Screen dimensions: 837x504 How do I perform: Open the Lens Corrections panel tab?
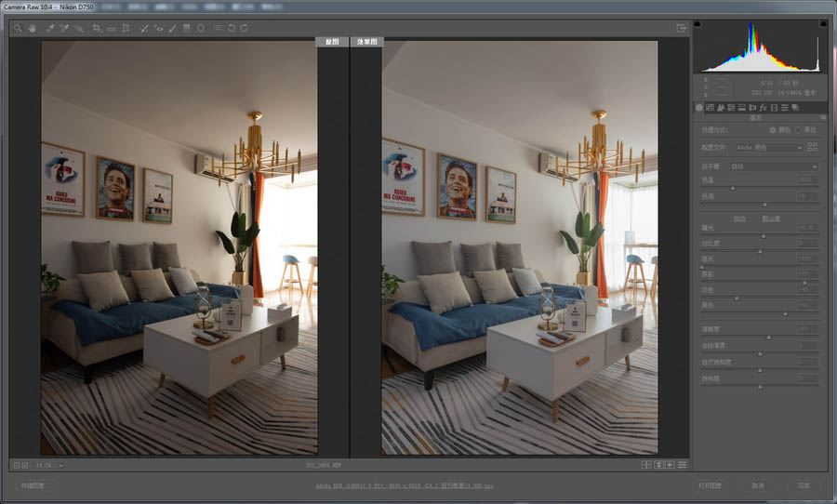click(752, 108)
